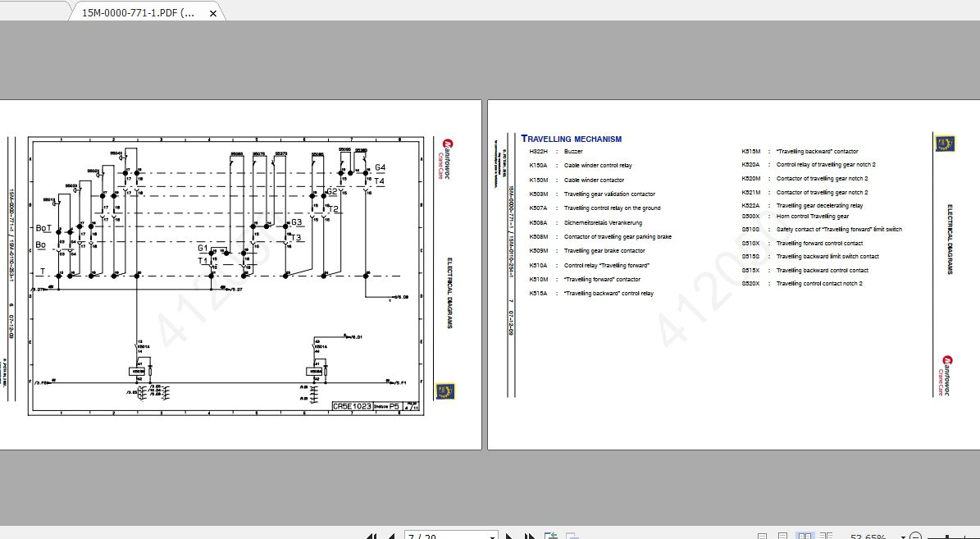This screenshot has width=980, height=539.
Task: Go back to the previous view
Action: click(x=550, y=536)
